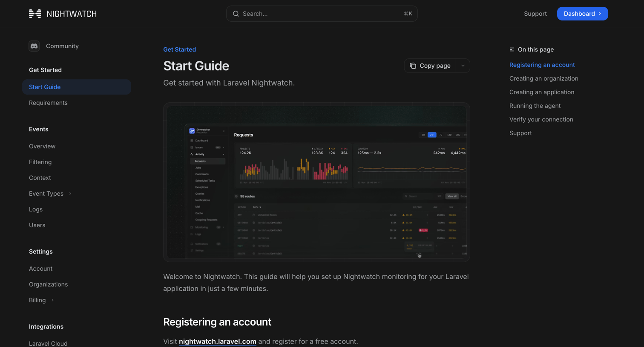Click the Nightwatch logo icon

(x=35, y=14)
